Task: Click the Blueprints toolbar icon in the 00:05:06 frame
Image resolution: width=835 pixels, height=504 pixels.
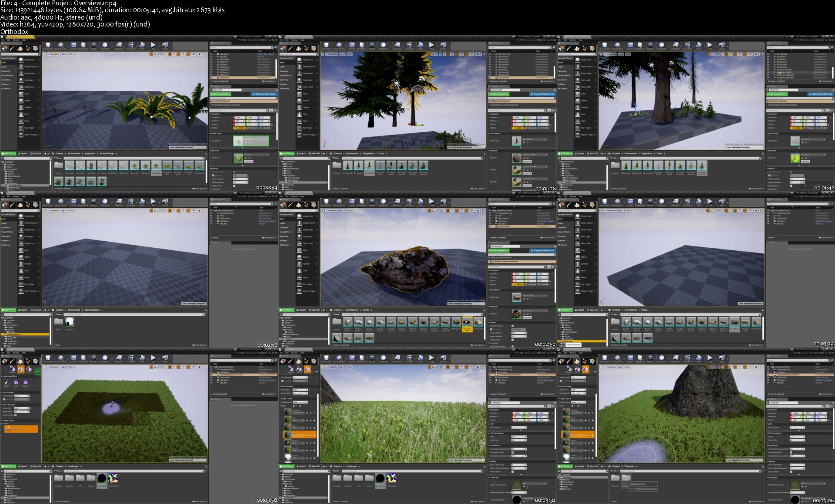Action: (675, 358)
